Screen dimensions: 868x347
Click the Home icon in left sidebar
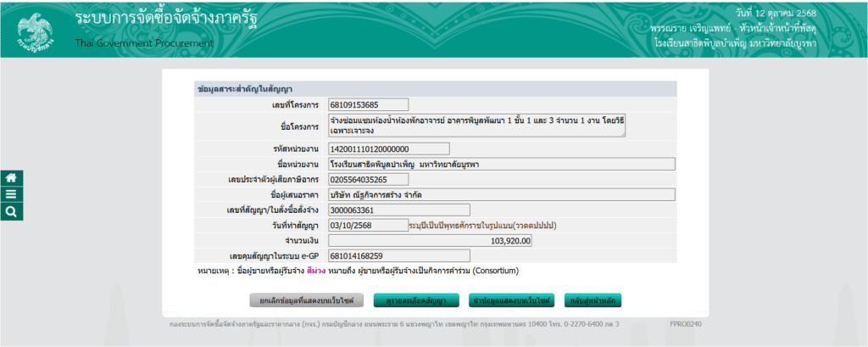[x=12, y=178]
